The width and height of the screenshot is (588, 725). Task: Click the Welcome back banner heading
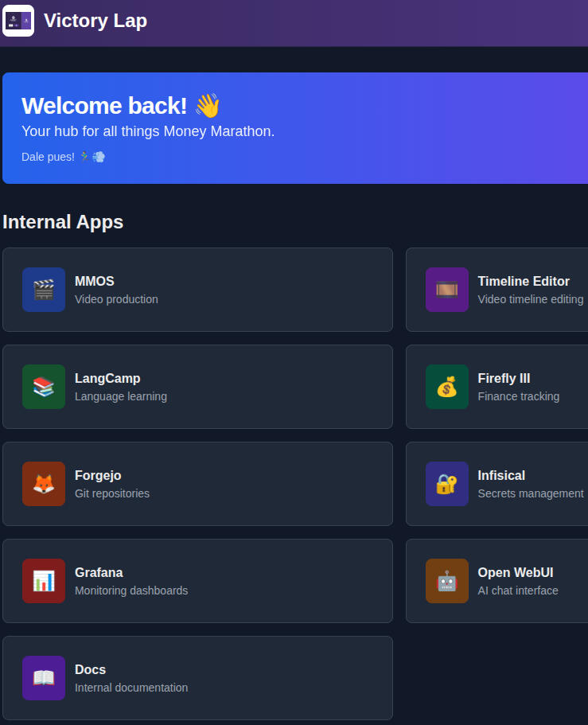[104, 106]
